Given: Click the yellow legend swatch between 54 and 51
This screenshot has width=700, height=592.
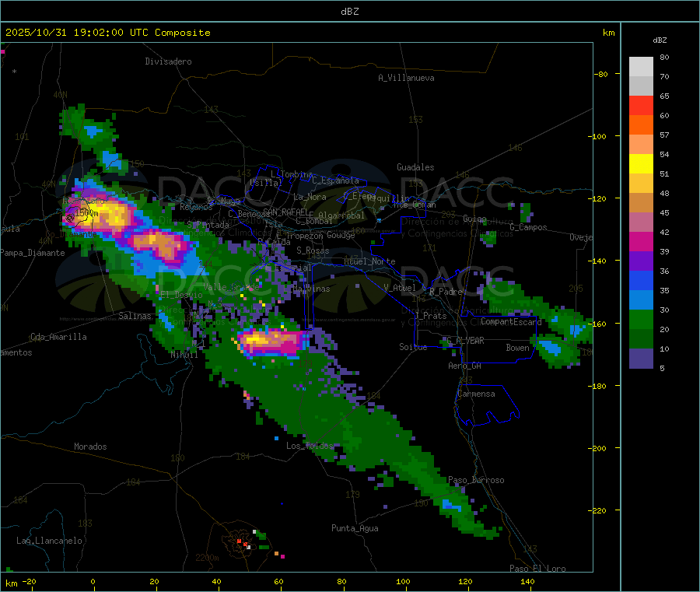Looking at the screenshot, I should tap(641, 164).
